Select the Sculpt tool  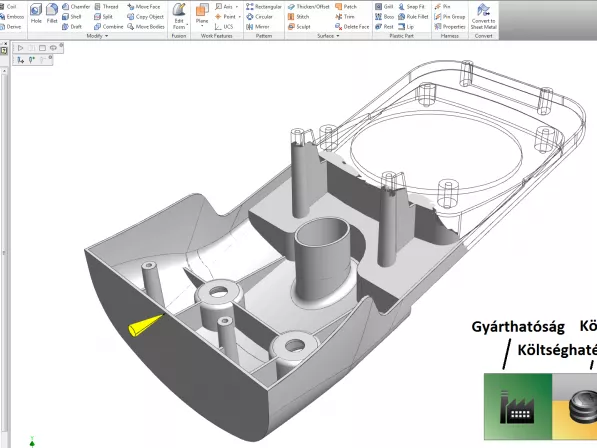click(299, 27)
